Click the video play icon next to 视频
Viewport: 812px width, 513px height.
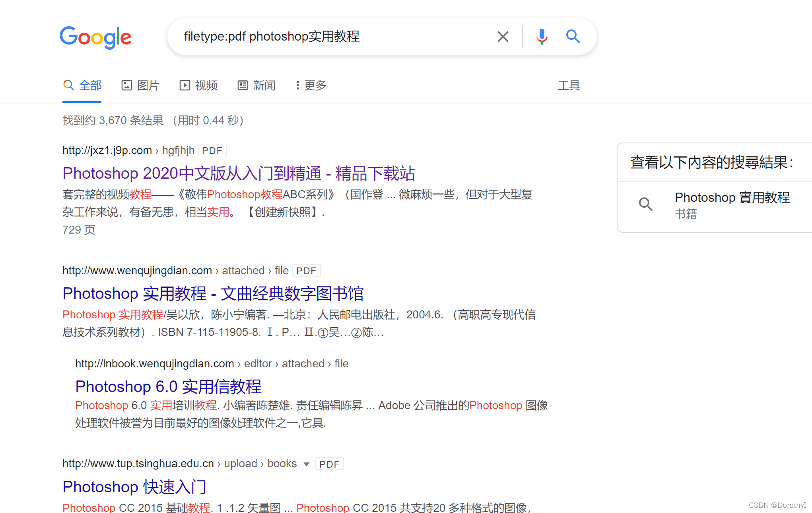click(185, 85)
